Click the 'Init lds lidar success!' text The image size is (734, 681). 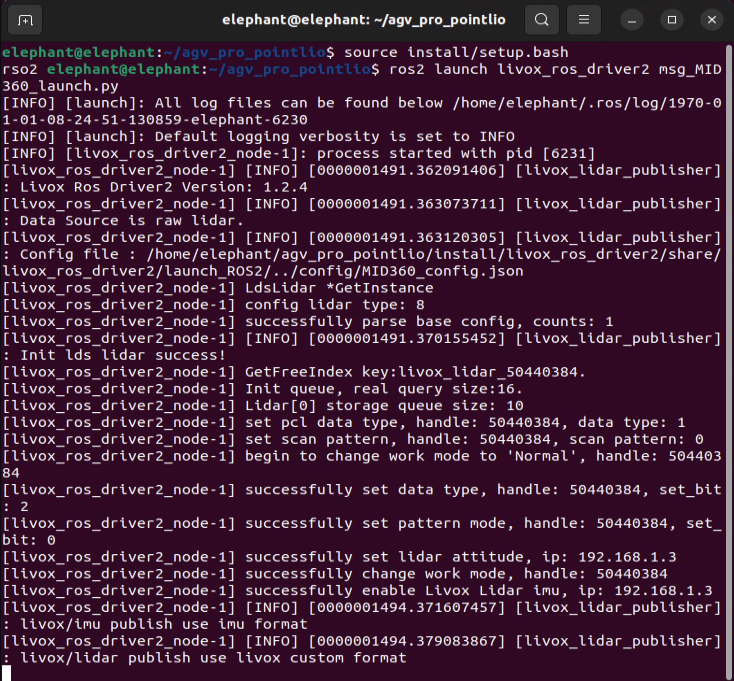[123, 355]
